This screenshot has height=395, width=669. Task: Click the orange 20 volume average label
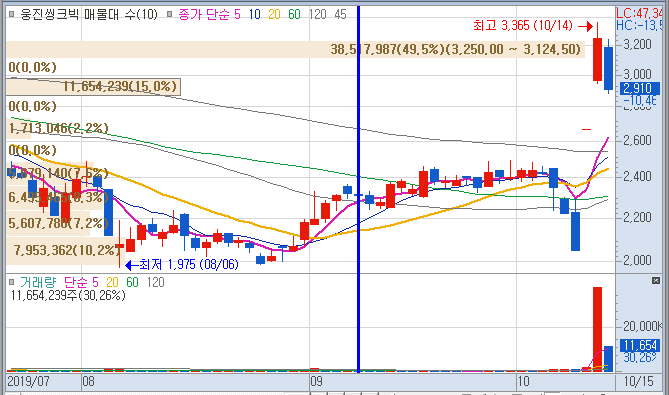coord(112,282)
